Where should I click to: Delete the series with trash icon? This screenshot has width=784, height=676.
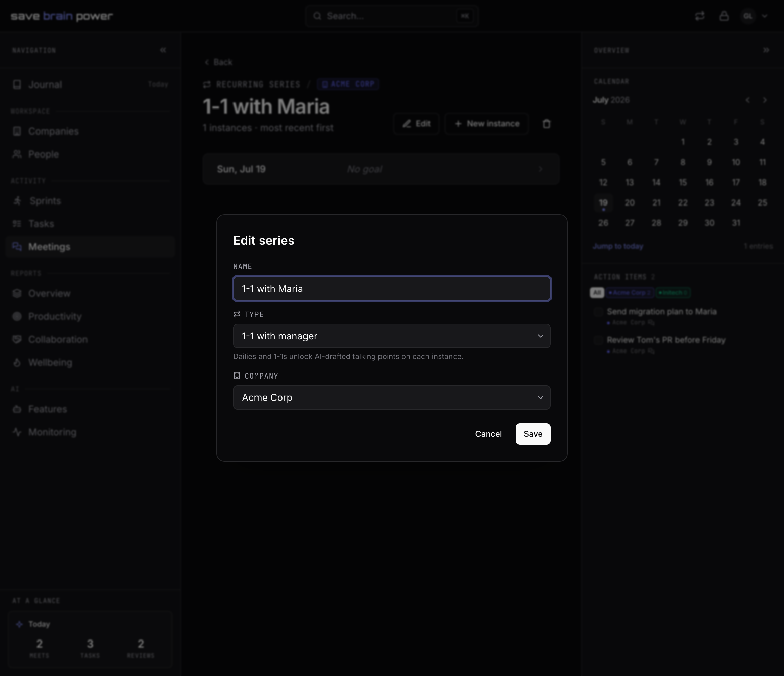(x=547, y=124)
